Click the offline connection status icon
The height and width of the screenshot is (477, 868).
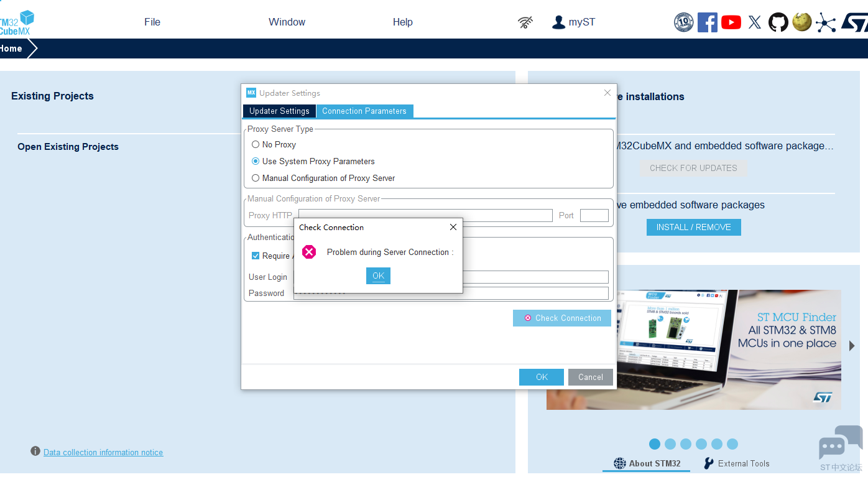(525, 22)
